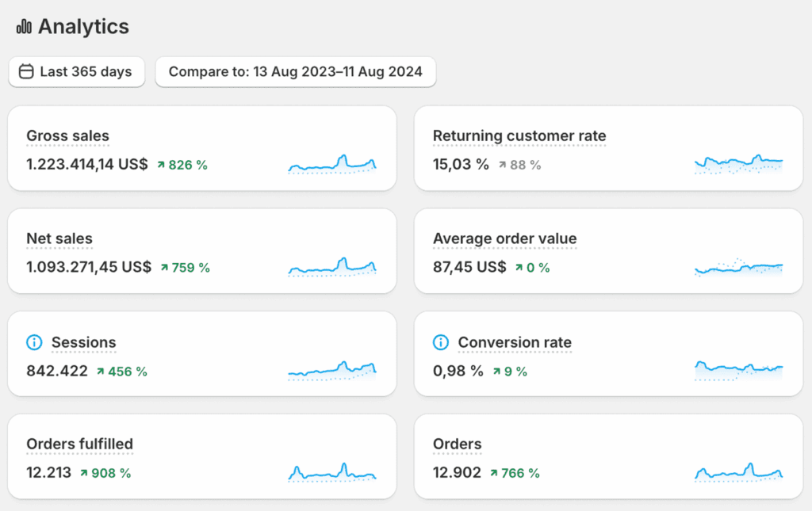The width and height of the screenshot is (812, 511).
Task: Click the info icon beside Sessions
Action: click(x=34, y=342)
